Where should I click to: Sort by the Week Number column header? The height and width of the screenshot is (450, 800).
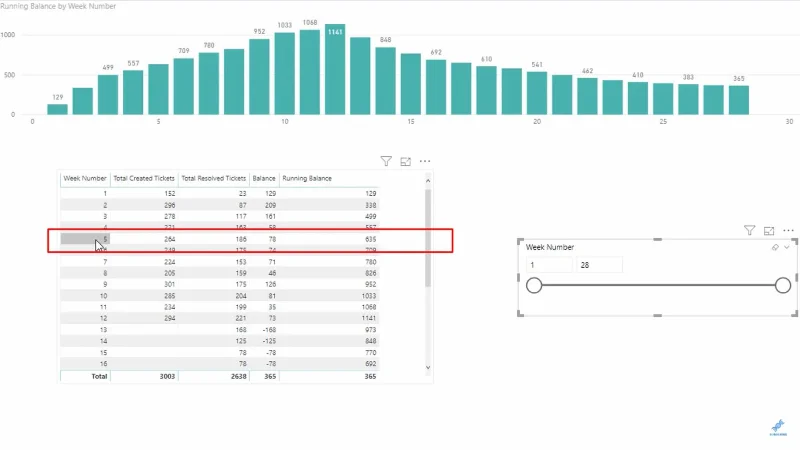[85, 179]
